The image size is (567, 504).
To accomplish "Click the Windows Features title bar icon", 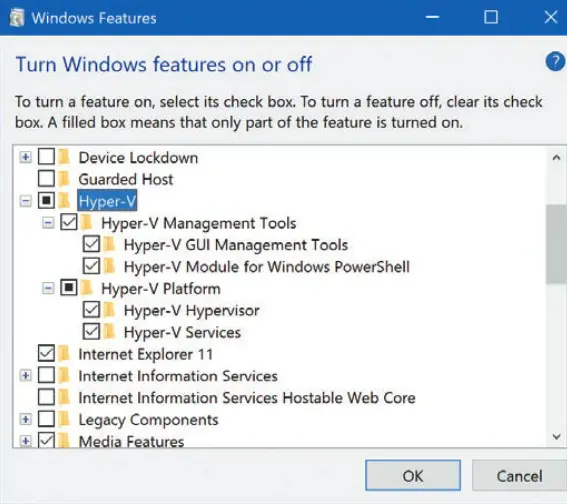I will pos(17,18).
